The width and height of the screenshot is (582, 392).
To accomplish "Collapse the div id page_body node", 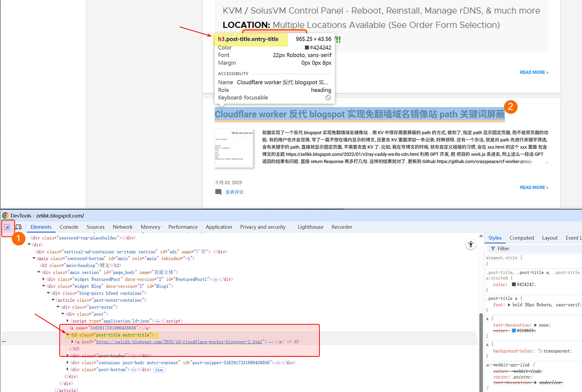I will [39, 273].
